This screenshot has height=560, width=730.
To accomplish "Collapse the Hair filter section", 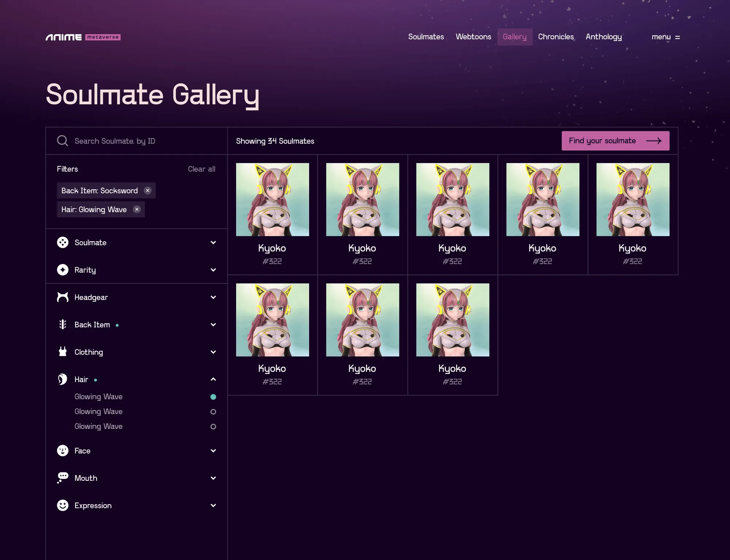I will click(213, 379).
